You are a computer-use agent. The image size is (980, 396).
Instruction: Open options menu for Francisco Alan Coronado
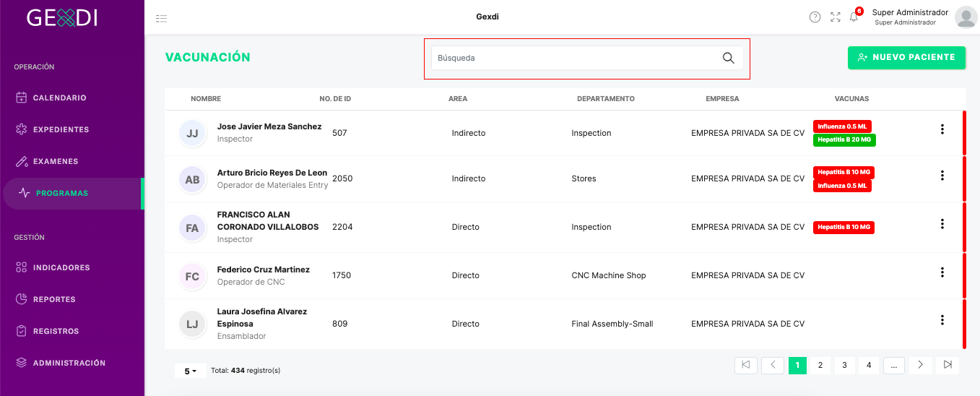tap(942, 224)
